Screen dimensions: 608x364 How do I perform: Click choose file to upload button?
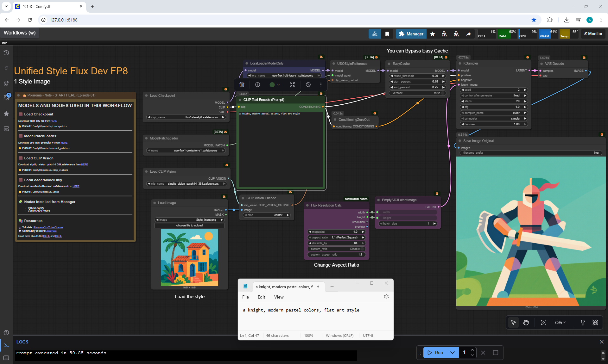189,225
